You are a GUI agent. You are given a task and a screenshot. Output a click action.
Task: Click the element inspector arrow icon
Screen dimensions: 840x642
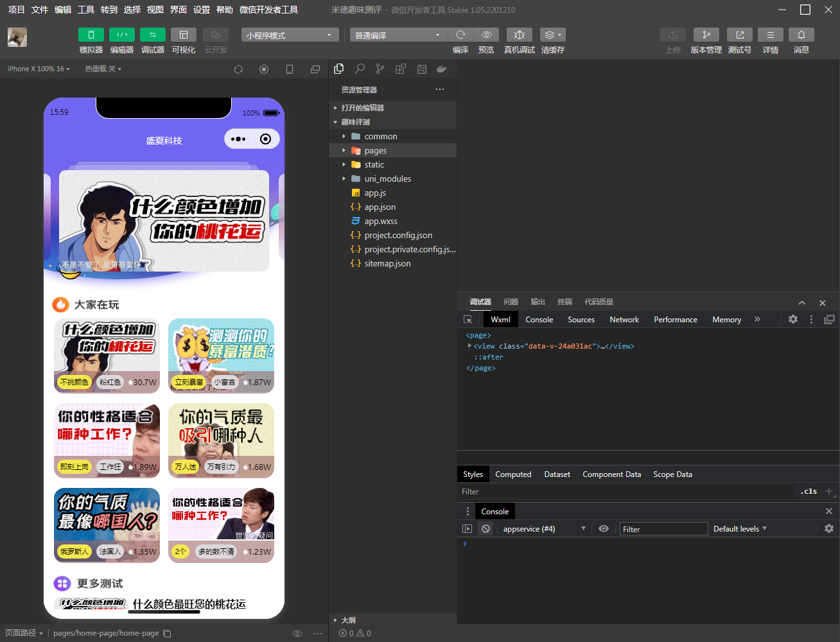click(468, 319)
